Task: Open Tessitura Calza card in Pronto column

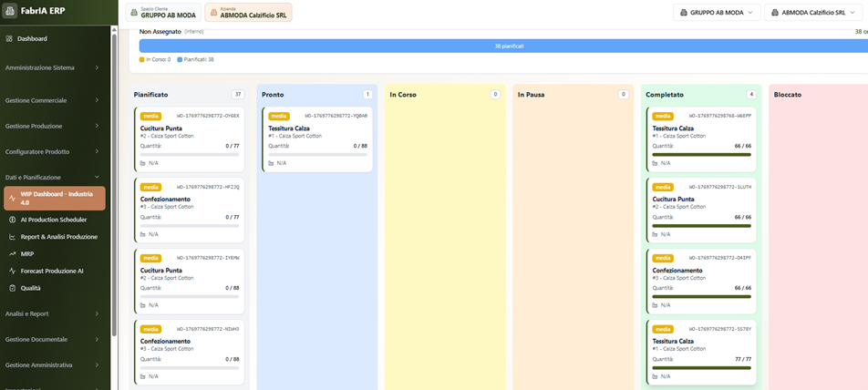Action: click(316, 139)
